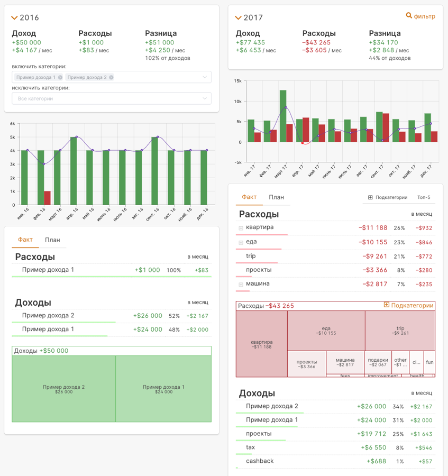Open the включить категории dropdown arrow

(205, 77)
